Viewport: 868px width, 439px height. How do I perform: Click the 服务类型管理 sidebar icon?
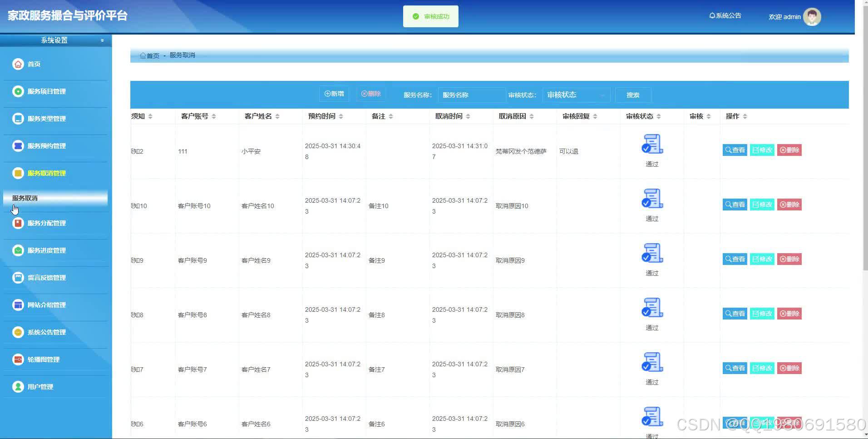18,119
